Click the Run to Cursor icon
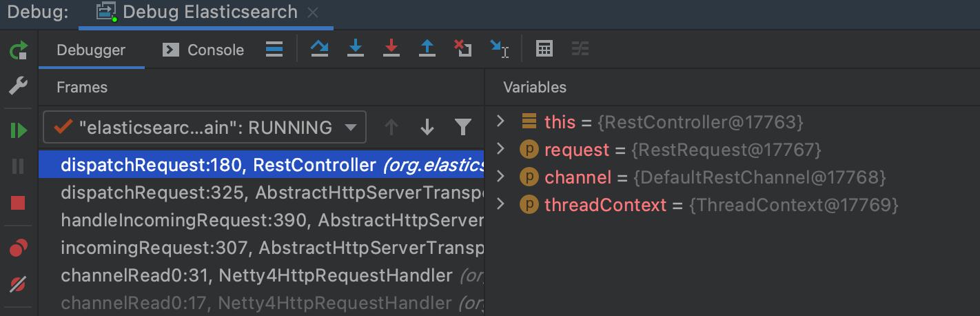 499,49
